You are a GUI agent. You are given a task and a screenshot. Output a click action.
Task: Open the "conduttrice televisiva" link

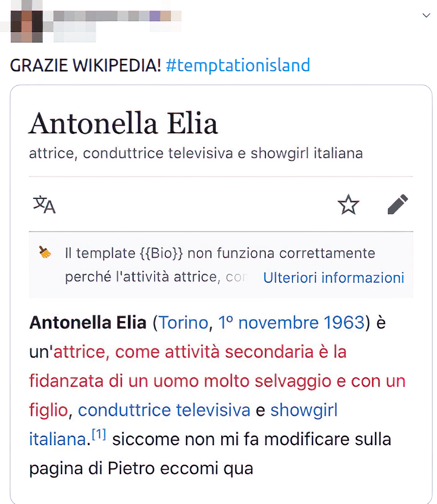coord(164,410)
